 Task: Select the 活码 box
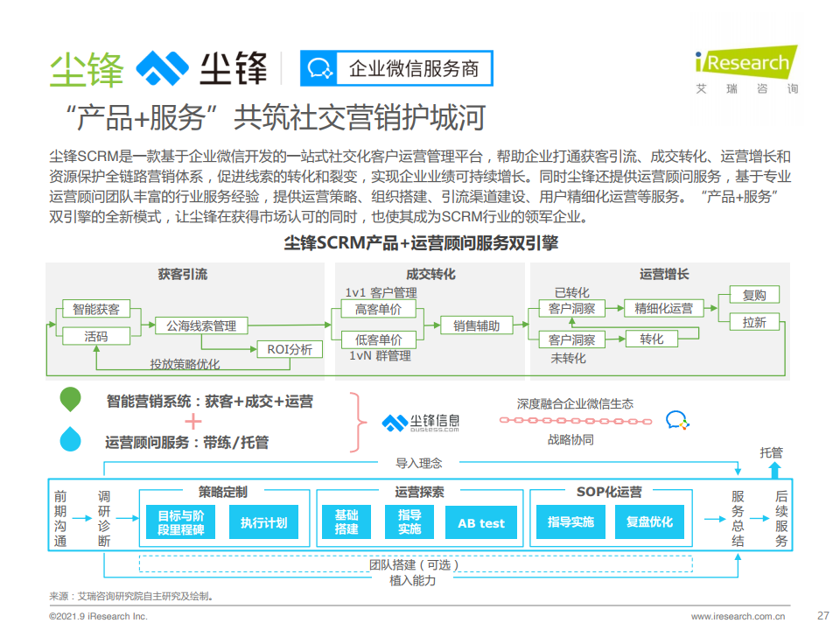96,336
